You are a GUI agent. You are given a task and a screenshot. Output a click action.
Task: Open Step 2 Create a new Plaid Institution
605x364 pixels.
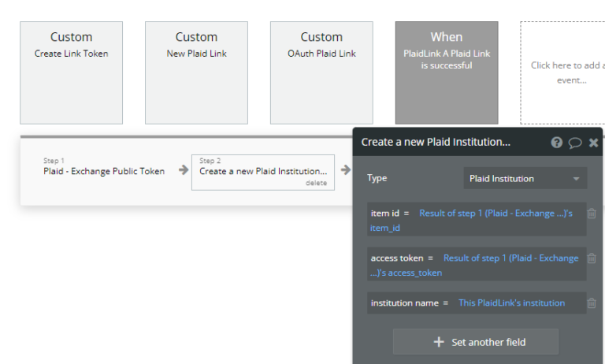263,173
